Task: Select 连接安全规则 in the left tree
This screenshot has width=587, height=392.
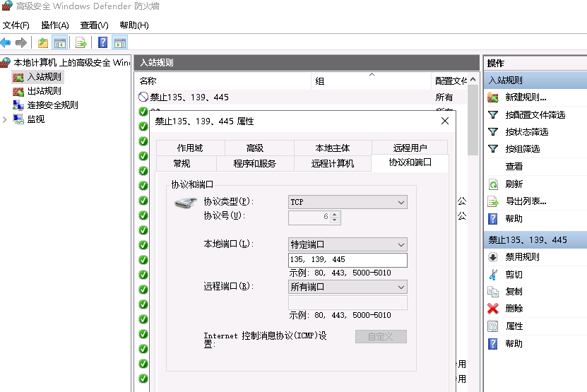Action: click(x=52, y=105)
